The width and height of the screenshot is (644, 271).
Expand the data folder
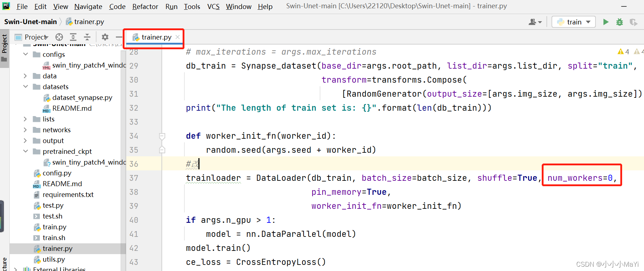click(x=25, y=76)
